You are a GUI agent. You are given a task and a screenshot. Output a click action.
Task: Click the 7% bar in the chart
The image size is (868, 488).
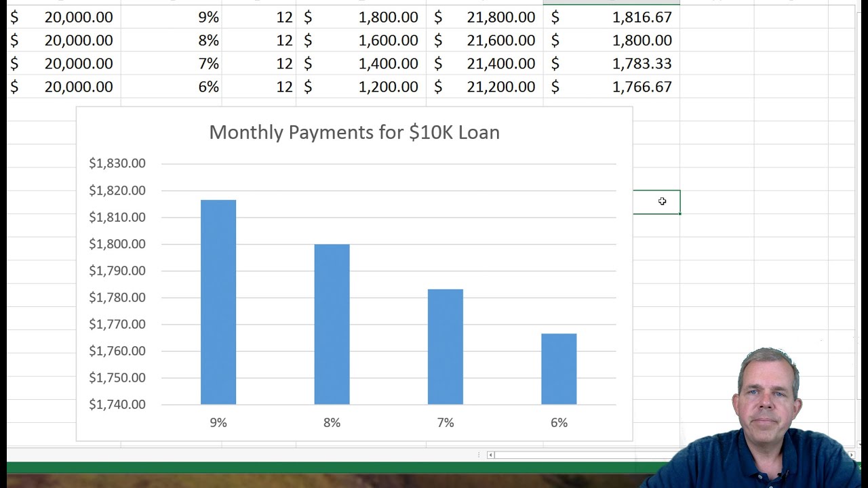(446, 347)
